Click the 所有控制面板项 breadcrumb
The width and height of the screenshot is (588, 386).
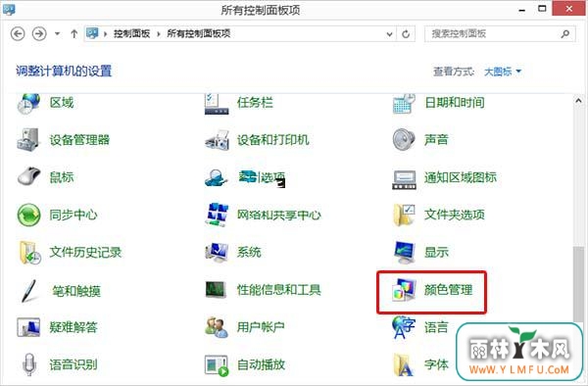pyautogui.click(x=198, y=33)
